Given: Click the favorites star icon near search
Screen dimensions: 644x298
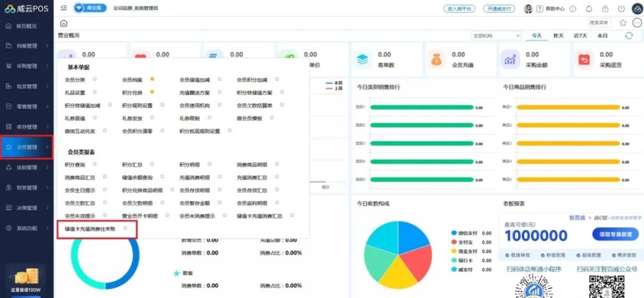Looking at the screenshot, I should click(623, 23).
